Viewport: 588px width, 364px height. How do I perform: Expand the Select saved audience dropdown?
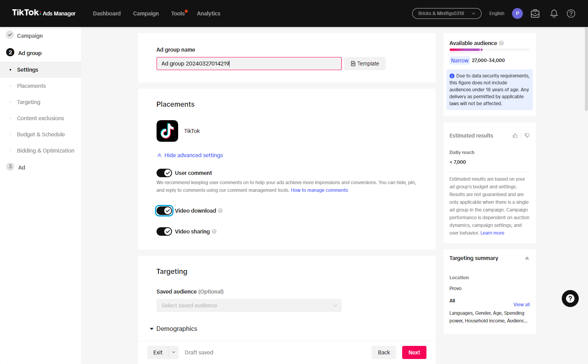tap(249, 305)
